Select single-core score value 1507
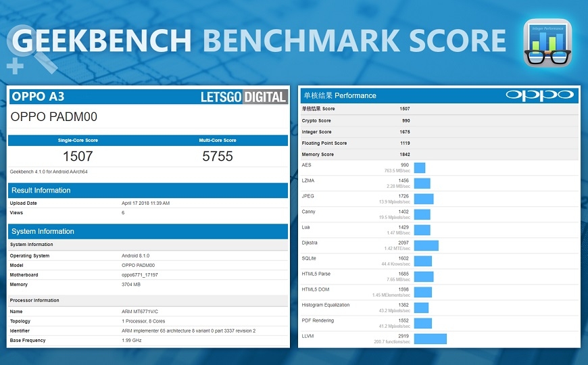Image resolution: width=588 pixels, height=365 pixels. [78, 156]
